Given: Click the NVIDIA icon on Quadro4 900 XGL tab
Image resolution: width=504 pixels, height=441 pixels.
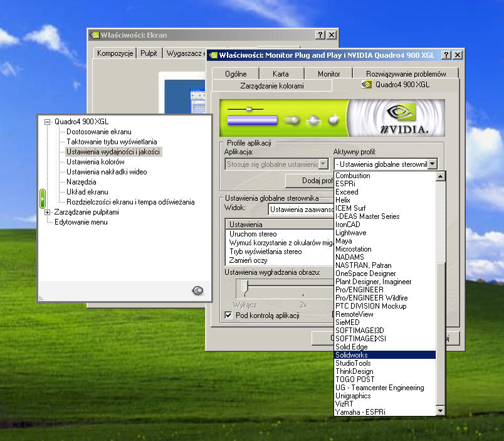Looking at the screenshot, I should [x=367, y=85].
